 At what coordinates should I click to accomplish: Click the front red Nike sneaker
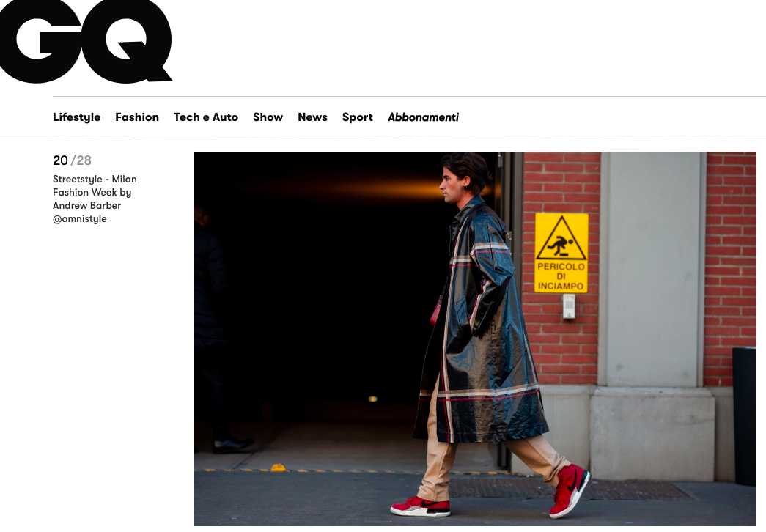[421, 506]
